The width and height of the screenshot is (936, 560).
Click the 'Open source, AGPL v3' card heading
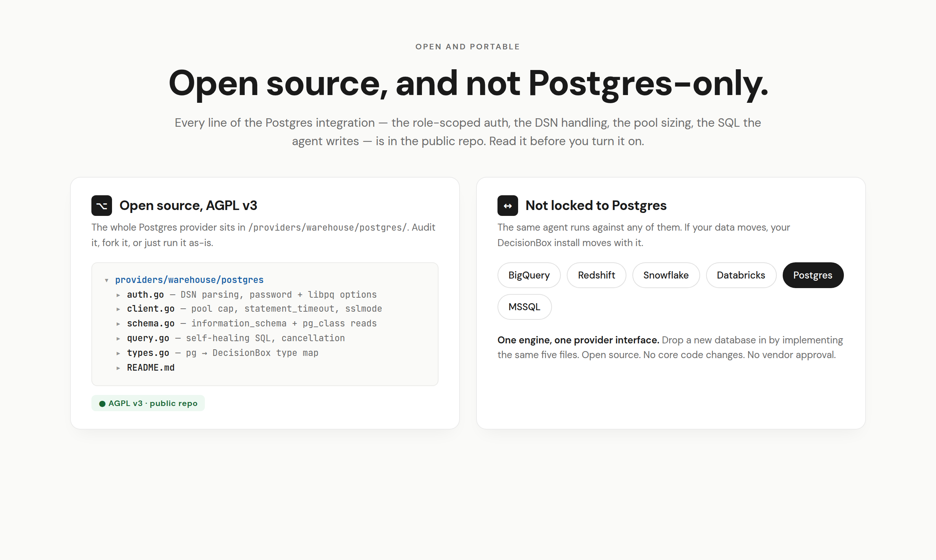(188, 205)
